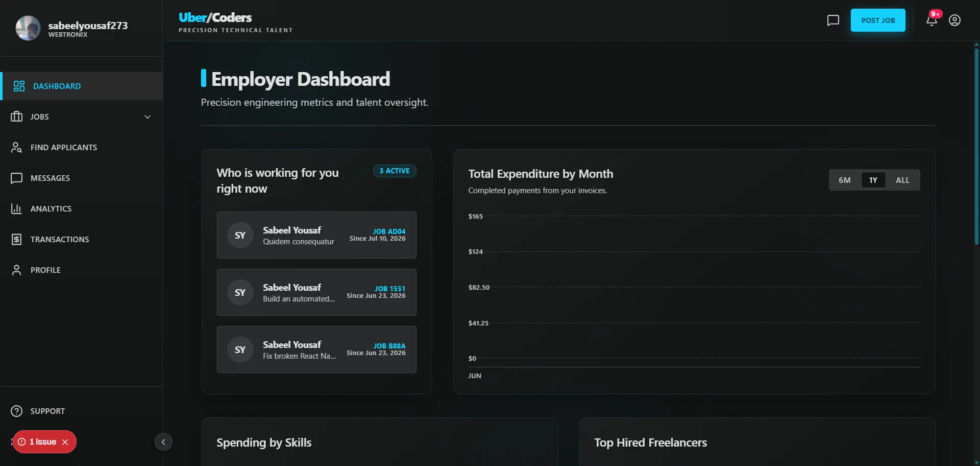Click the Find Applicants person-search icon
This screenshot has height=466, width=980.
[17, 147]
